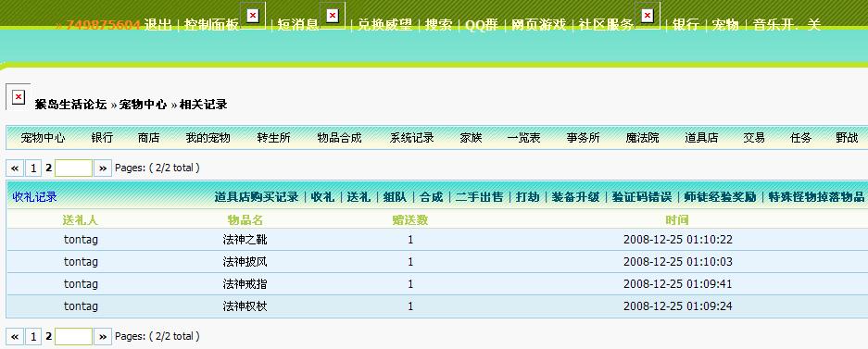Click page number input in bottom pagination
This screenshot has width=868, height=349.
point(73,336)
